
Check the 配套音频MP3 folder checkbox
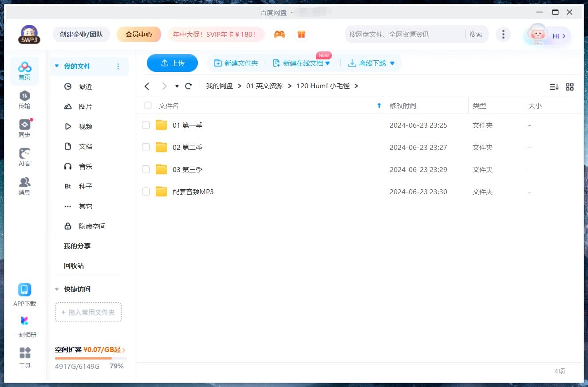pos(146,192)
